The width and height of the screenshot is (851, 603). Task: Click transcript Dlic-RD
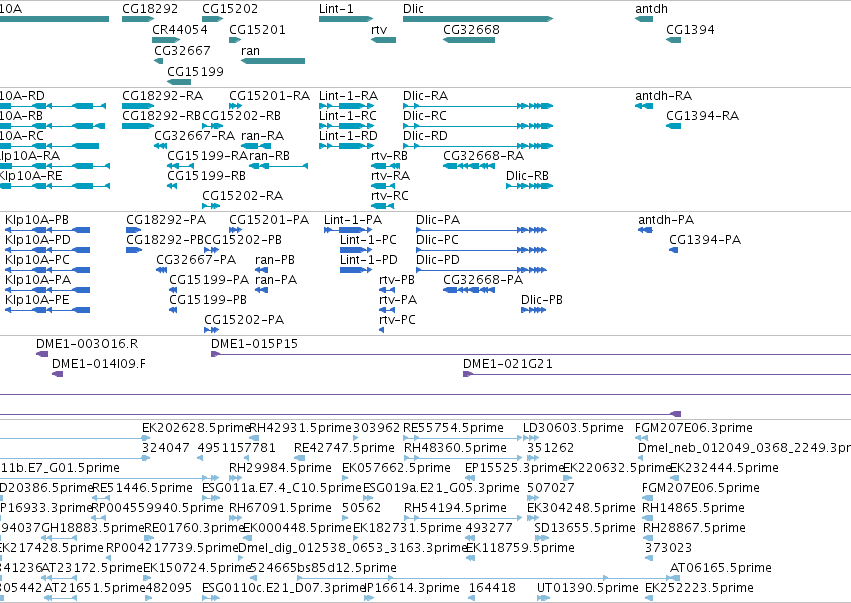pos(426,136)
